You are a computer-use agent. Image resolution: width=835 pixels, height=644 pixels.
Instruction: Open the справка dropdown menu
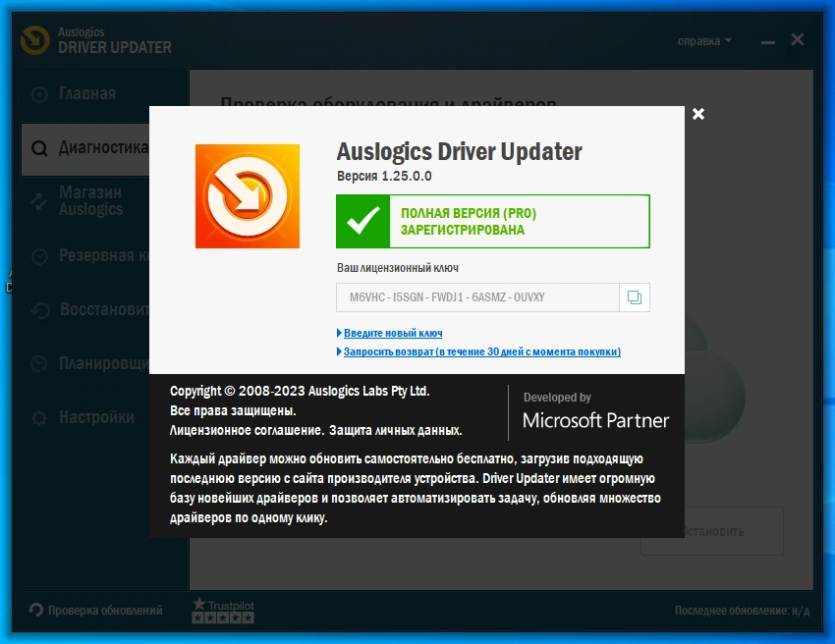pos(704,41)
